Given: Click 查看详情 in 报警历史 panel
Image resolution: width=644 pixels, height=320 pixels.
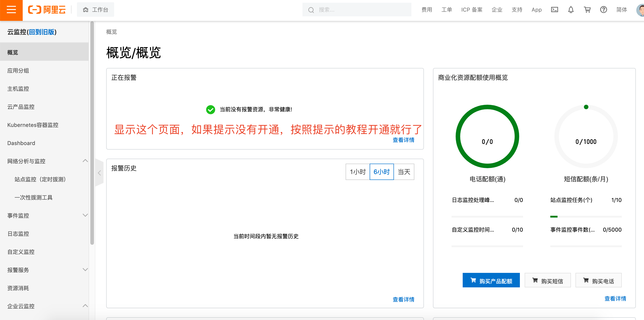Looking at the screenshot, I should [x=403, y=299].
